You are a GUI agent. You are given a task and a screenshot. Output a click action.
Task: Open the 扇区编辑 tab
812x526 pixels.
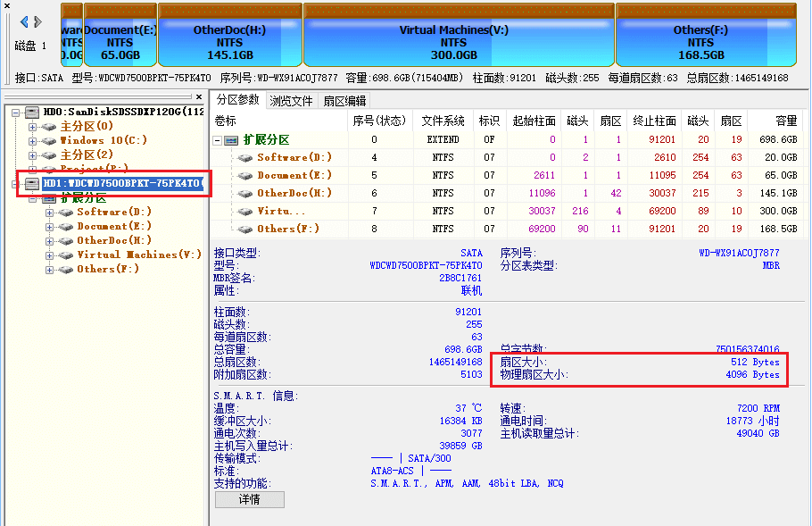(344, 101)
